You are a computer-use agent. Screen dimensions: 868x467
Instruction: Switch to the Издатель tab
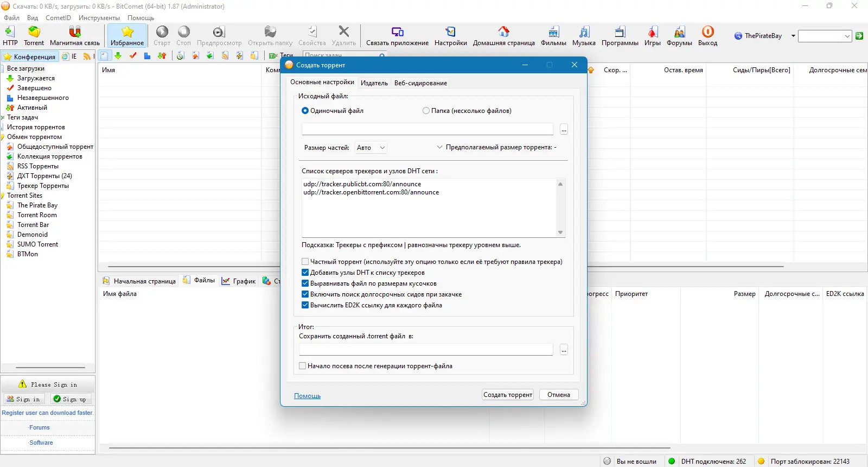(374, 83)
